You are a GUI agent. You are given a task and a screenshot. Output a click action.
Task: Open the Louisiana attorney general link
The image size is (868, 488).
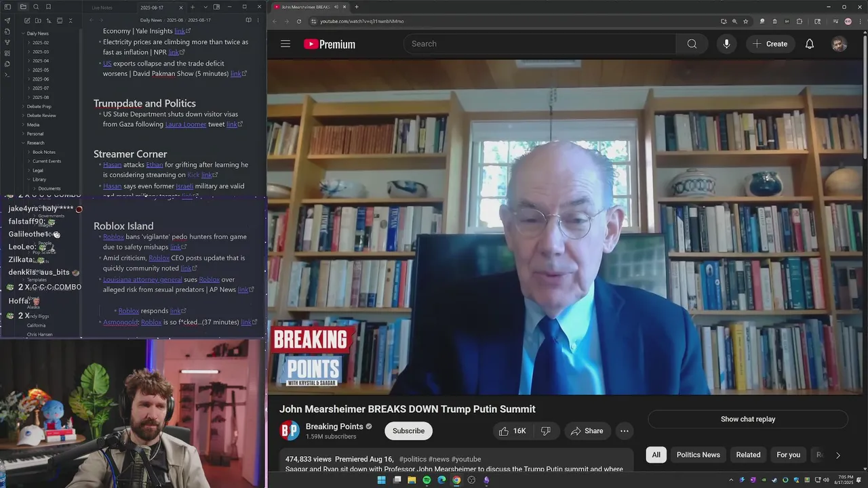(x=142, y=279)
